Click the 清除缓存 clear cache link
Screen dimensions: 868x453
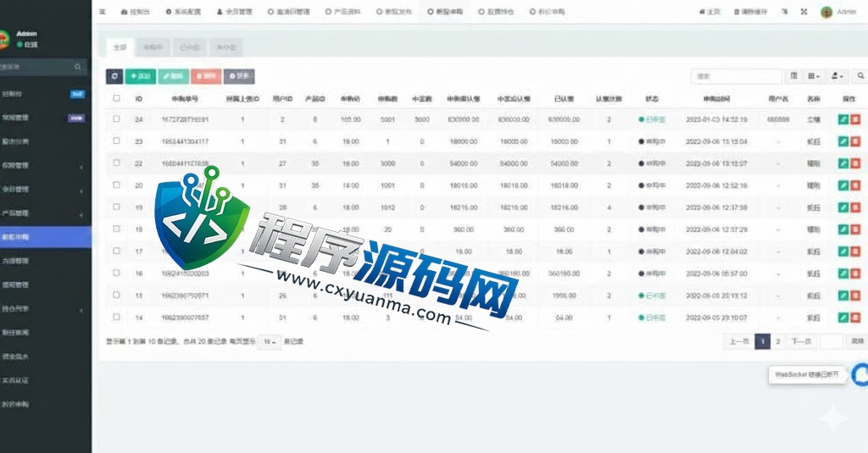751,12
